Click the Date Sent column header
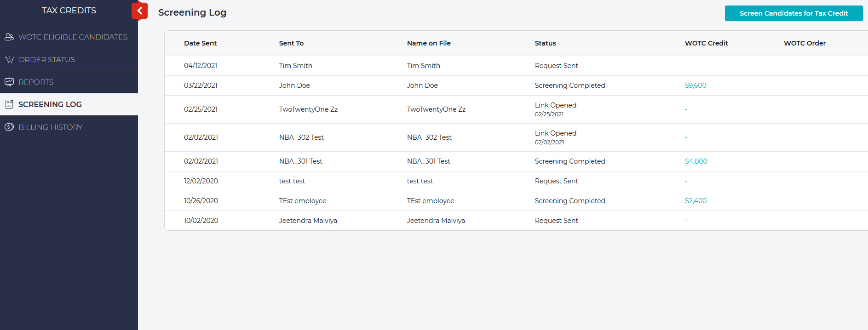Viewport: 868px width, 330px height. [200, 43]
